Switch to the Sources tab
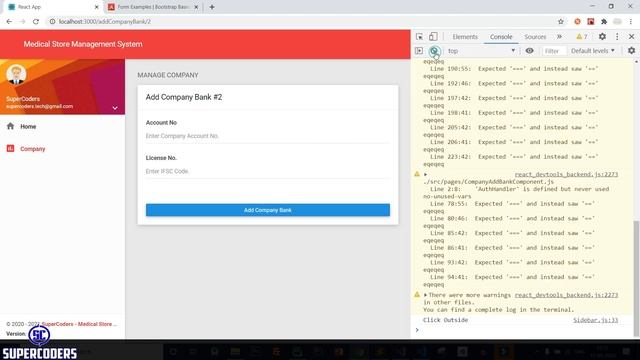The image size is (640, 360). (535, 37)
